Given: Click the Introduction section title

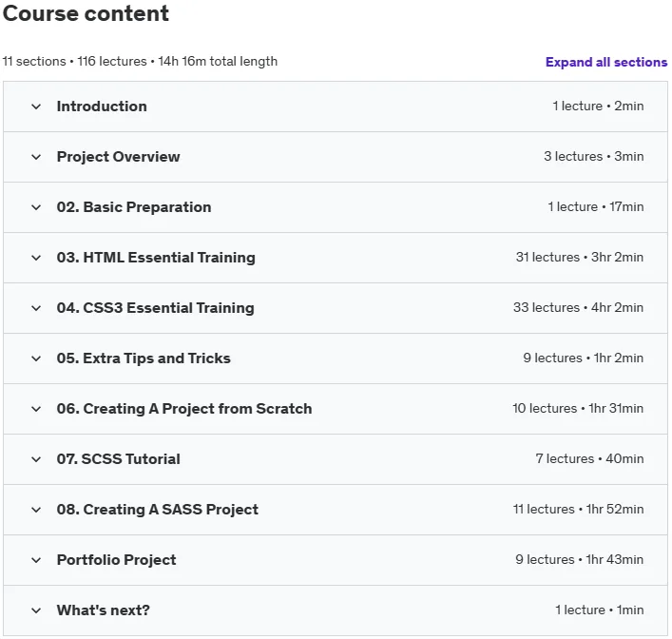Looking at the screenshot, I should coord(102,106).
